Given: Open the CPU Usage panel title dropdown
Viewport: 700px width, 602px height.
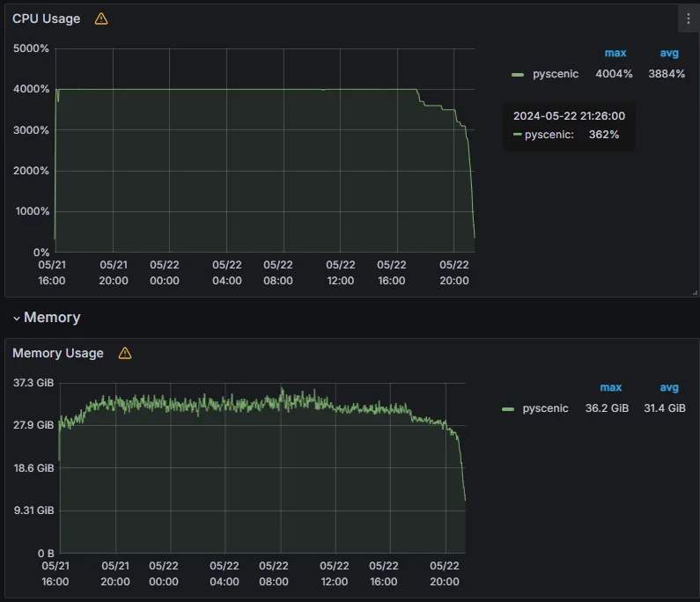Looking at the screenshot, I should [46, 18].
